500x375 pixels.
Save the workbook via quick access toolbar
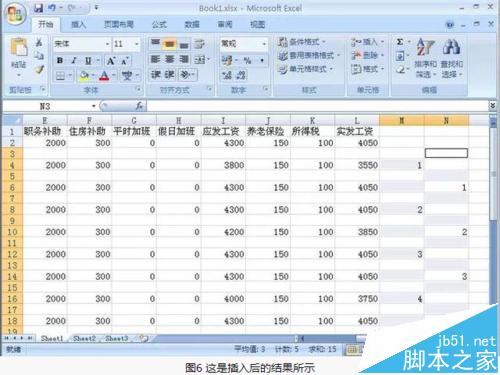(39, 8)
